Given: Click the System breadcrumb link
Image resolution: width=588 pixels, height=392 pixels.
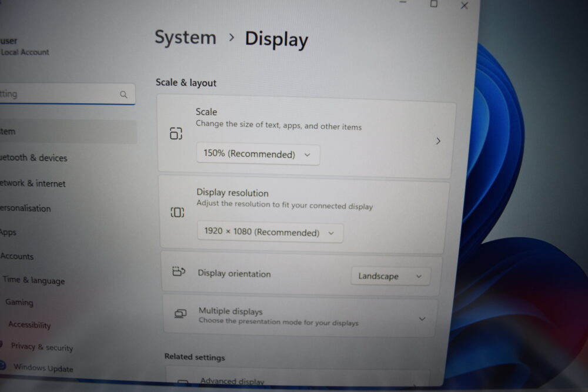Looking at the screenshot, I should [186, 38].
